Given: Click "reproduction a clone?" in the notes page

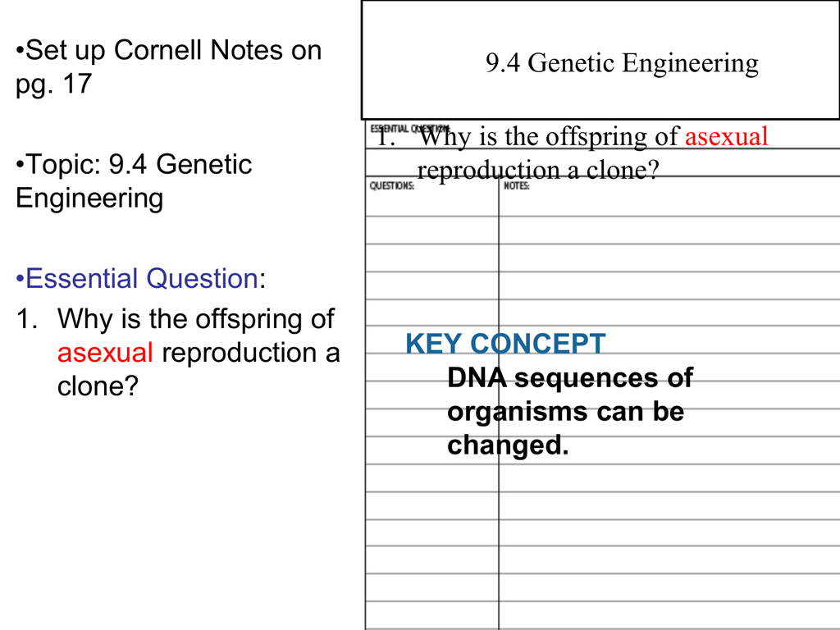Looking at the screenshot, I should (538, 171).
